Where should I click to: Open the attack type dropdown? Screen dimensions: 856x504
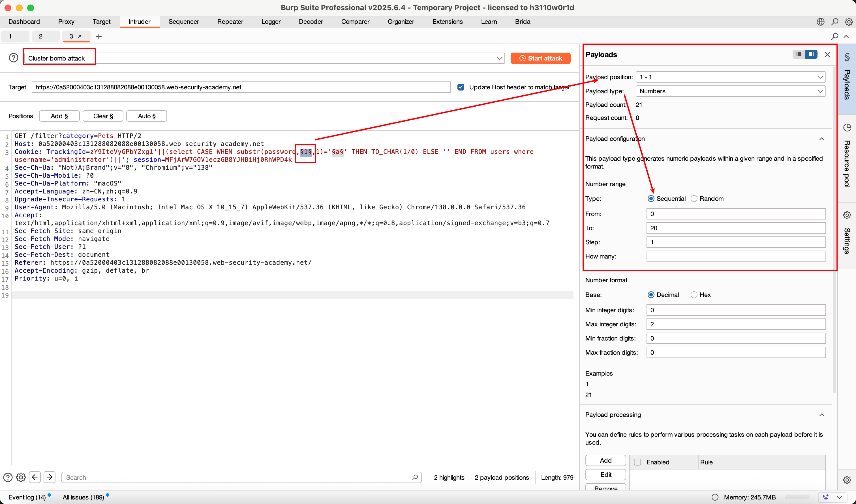[x=264, y=58]
